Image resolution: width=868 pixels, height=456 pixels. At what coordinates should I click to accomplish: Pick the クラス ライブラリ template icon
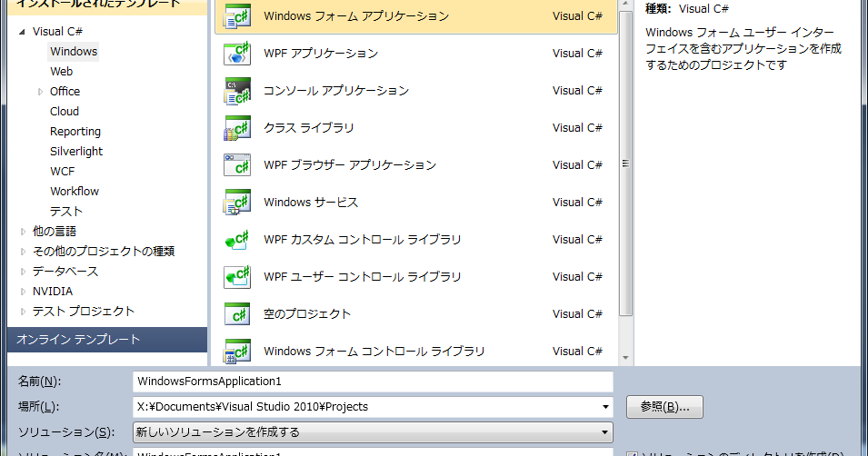(237, 128)
